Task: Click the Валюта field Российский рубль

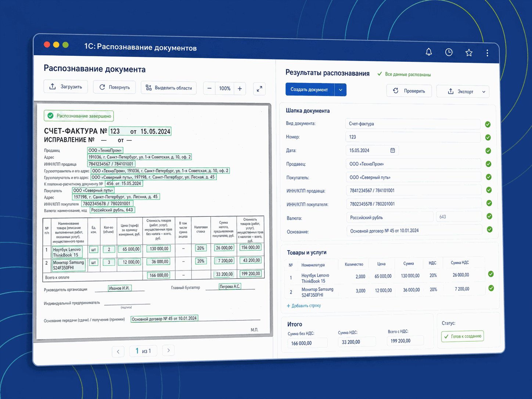Action: 390,217
